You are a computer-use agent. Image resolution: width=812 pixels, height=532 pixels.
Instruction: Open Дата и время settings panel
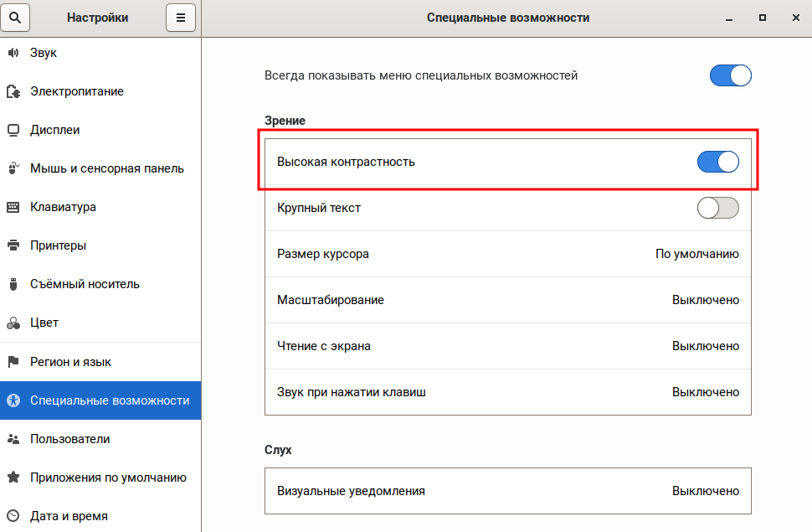pos(69,516)
